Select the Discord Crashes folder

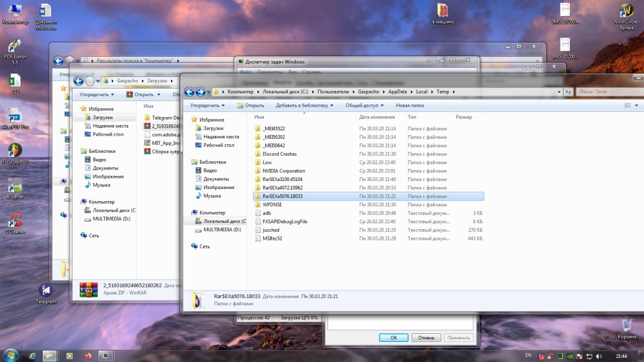pos(280,154)
